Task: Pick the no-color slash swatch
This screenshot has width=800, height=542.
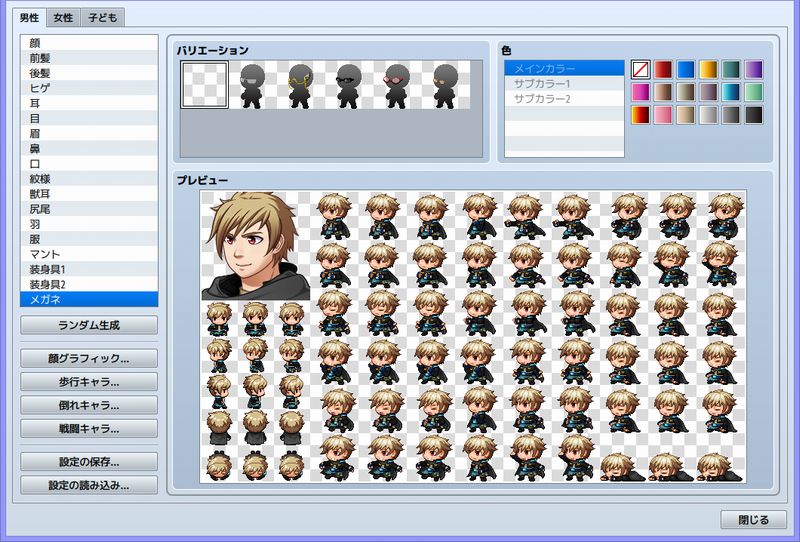Action: click(x=641, y=69)
